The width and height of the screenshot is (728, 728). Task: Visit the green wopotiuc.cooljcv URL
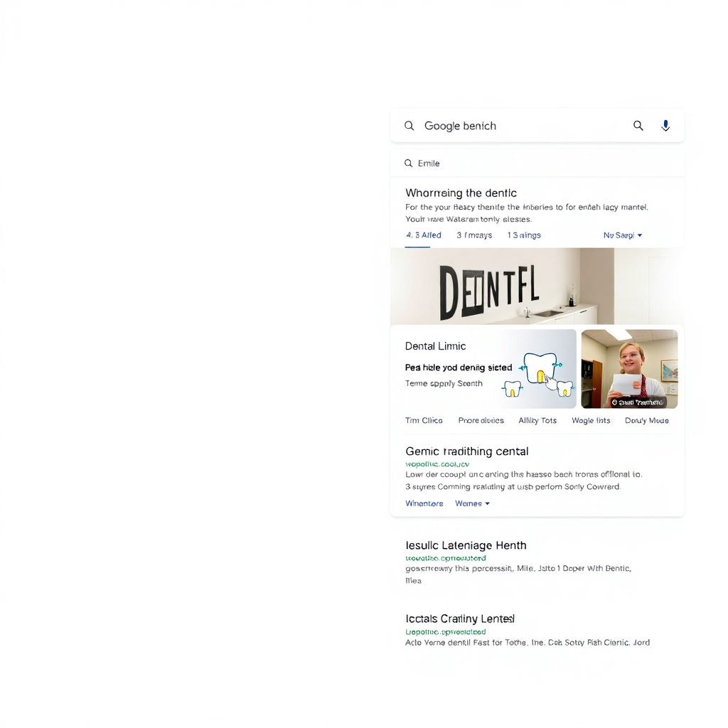pos(437,464)
